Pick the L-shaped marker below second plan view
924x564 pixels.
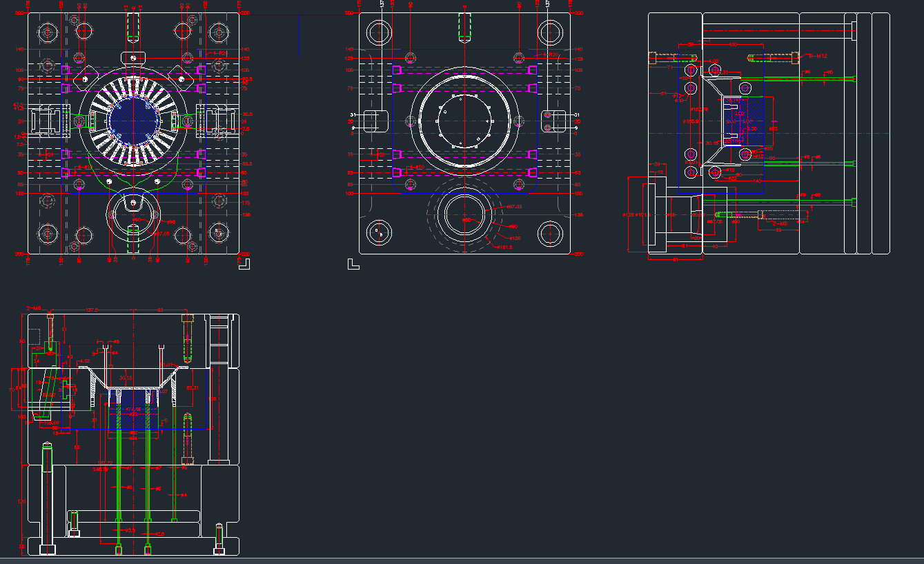[x=353, y=263]
